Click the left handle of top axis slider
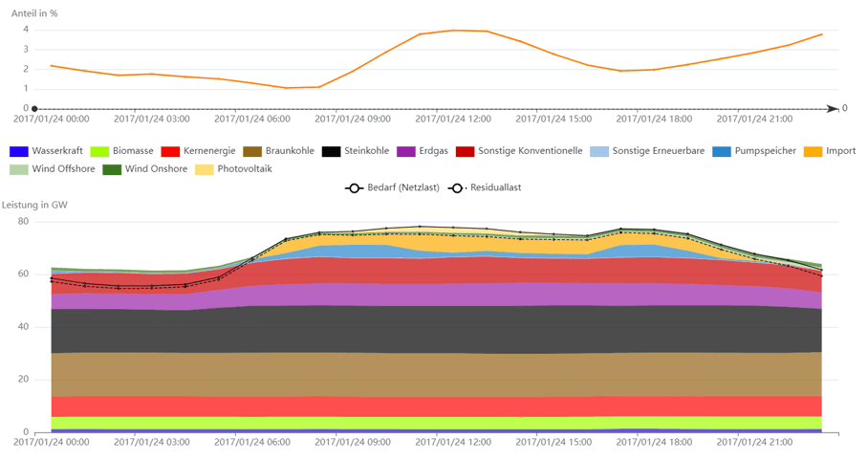868x461 pixels. (x=34, y=109)
